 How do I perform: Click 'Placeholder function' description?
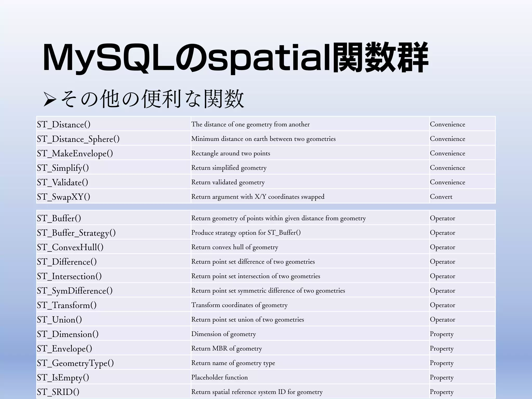click(220, 377)
